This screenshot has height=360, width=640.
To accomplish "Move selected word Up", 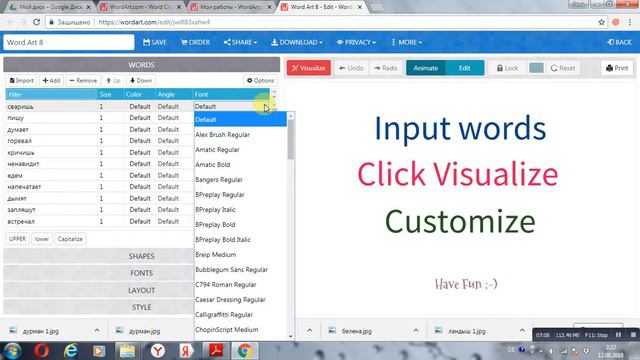I will [x=113, y=80].
